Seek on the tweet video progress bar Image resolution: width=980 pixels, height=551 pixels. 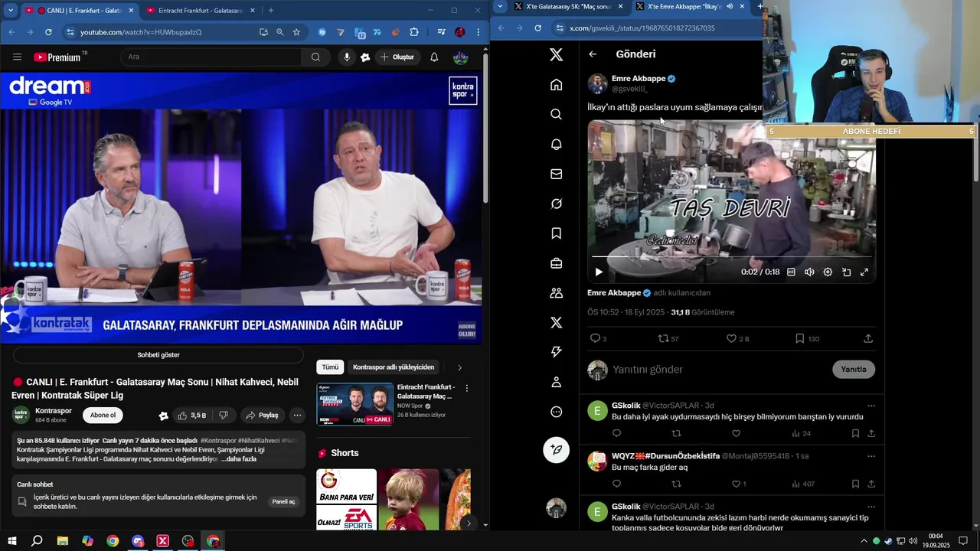732,256
